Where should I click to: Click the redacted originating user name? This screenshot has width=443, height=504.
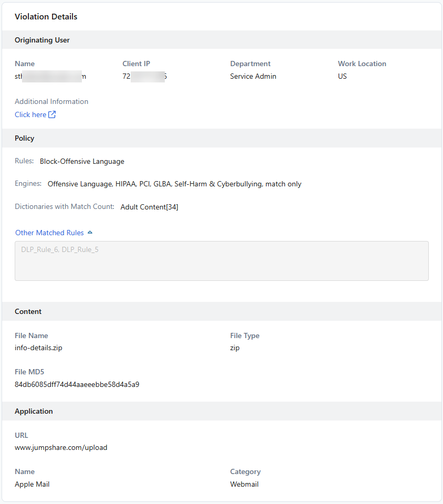click(50, 76)
